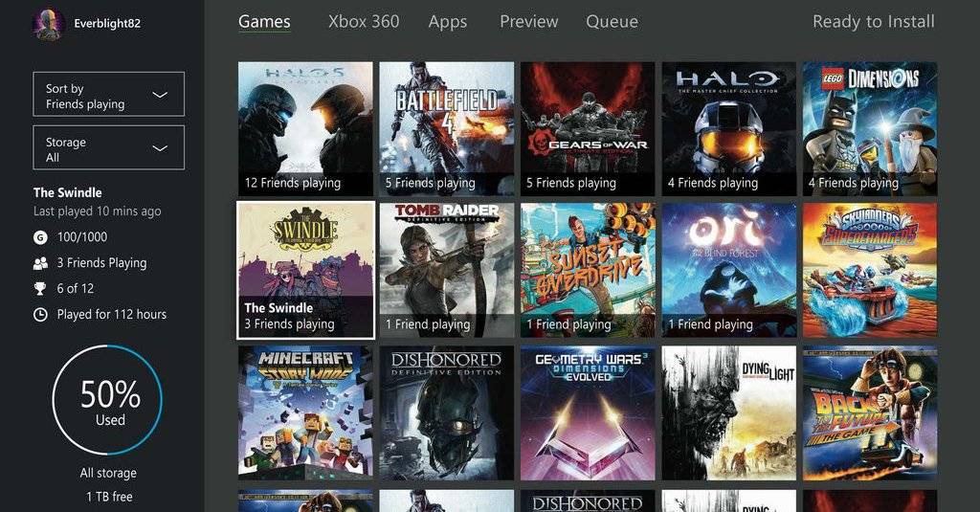Open the Tomb Raider Definitive Edition tile
The image size is (980, 512).
[446, 271]
